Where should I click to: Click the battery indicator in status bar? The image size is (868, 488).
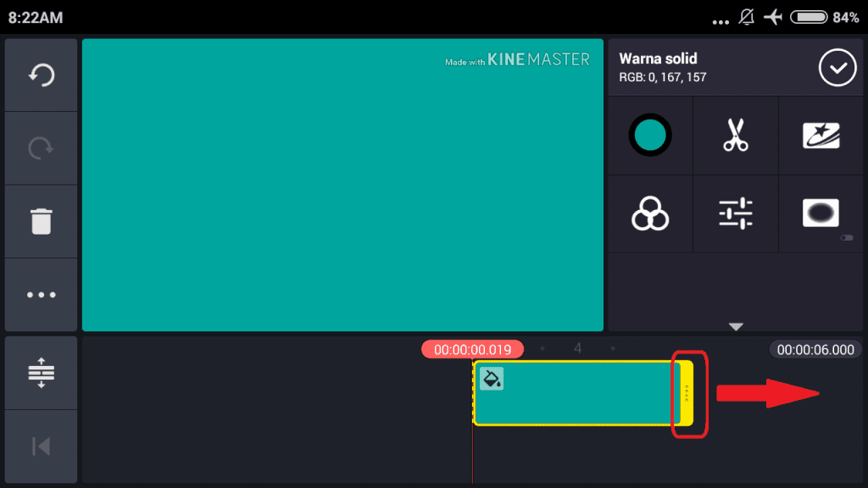click(x=809, y=17)
